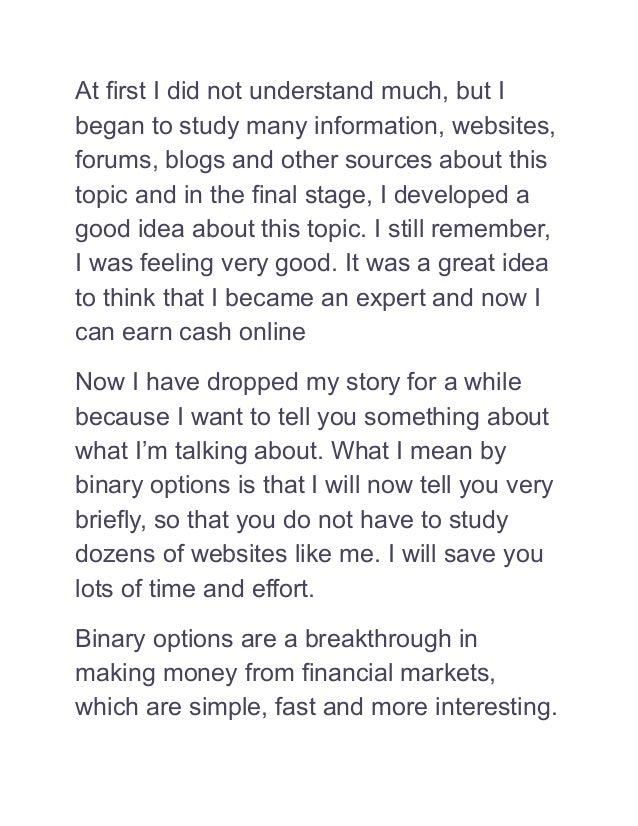This screenshot has height=826, width=638.
Task: Click "Now" starting the second paragraph
Action: 100,382
